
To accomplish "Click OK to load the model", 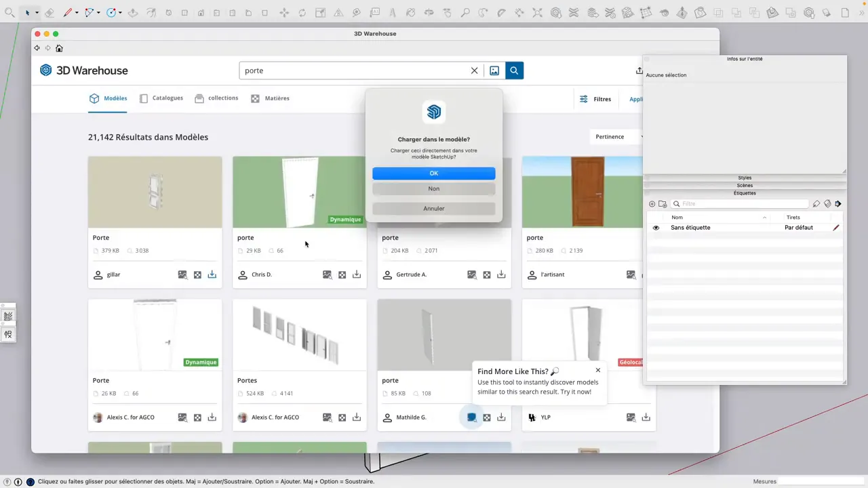I will (433, 173).
